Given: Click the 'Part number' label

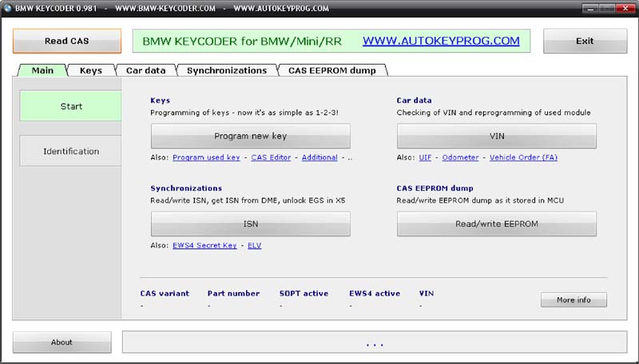Looking at the screenshot, I should point(233,294).
